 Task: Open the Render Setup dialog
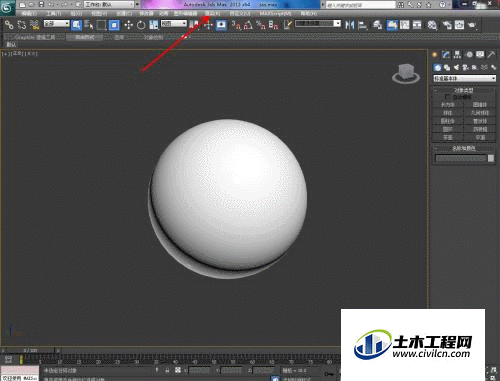coord(447,25)
